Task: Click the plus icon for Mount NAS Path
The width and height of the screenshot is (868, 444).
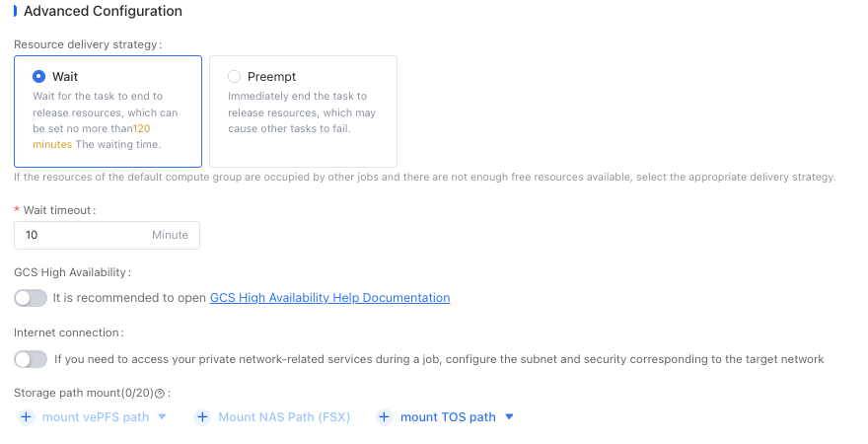Action: point(202,417)
